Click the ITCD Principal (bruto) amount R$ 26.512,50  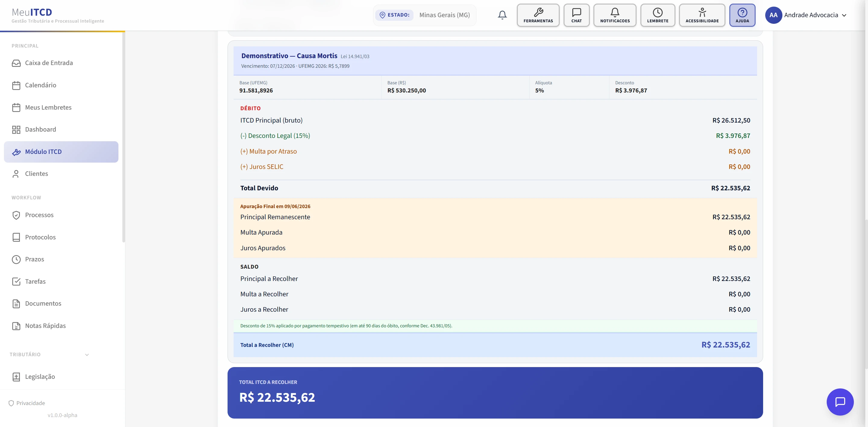click(731, 120)
